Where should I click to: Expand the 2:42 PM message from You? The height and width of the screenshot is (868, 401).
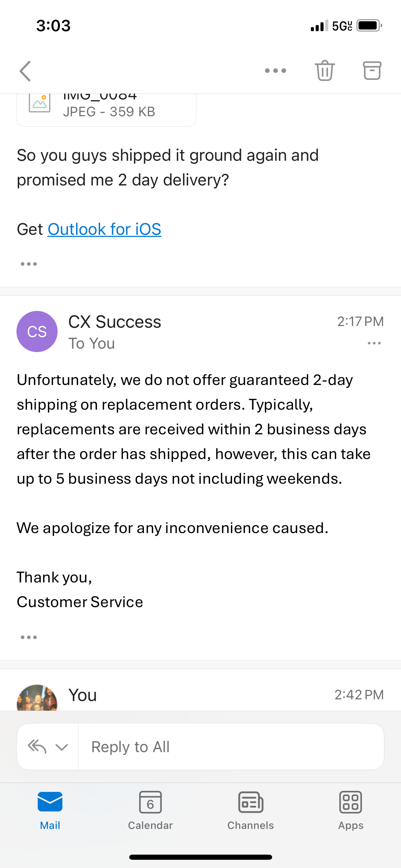[x=206, y=695]
